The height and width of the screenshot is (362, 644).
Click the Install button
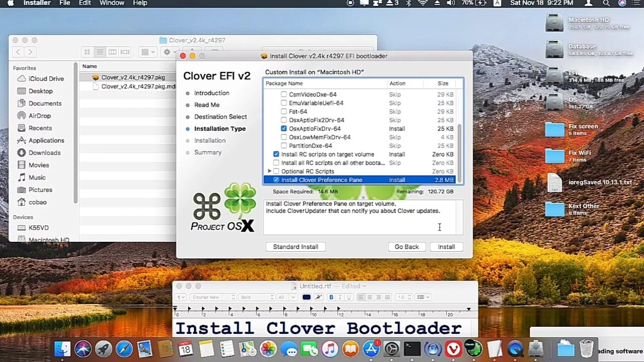coord(446,247)
